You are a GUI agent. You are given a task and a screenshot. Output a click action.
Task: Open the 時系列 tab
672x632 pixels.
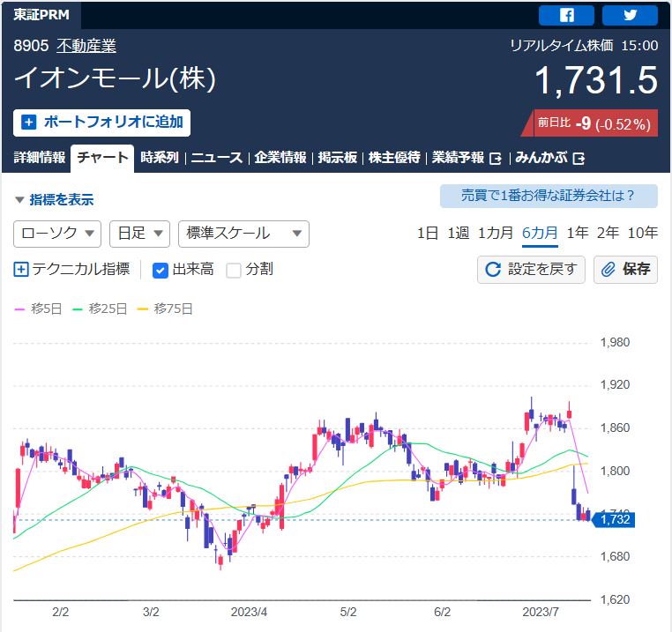click(160, 158)
